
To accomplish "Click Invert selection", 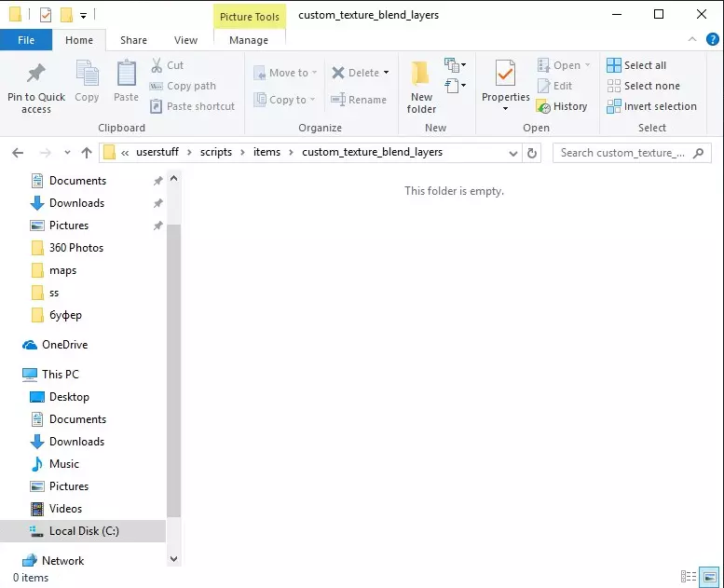I will [x=651, y=107].
